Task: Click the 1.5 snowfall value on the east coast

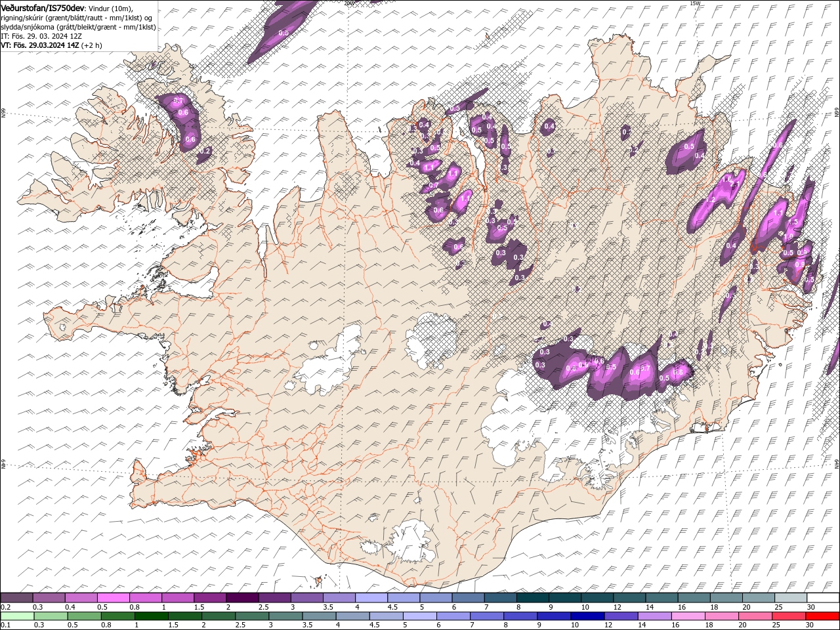Action: [793, 222]
